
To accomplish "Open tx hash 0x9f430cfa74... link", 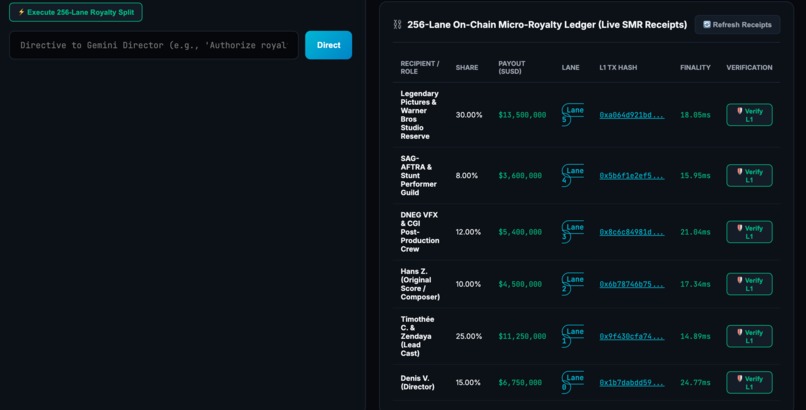I will click(631, 337).
